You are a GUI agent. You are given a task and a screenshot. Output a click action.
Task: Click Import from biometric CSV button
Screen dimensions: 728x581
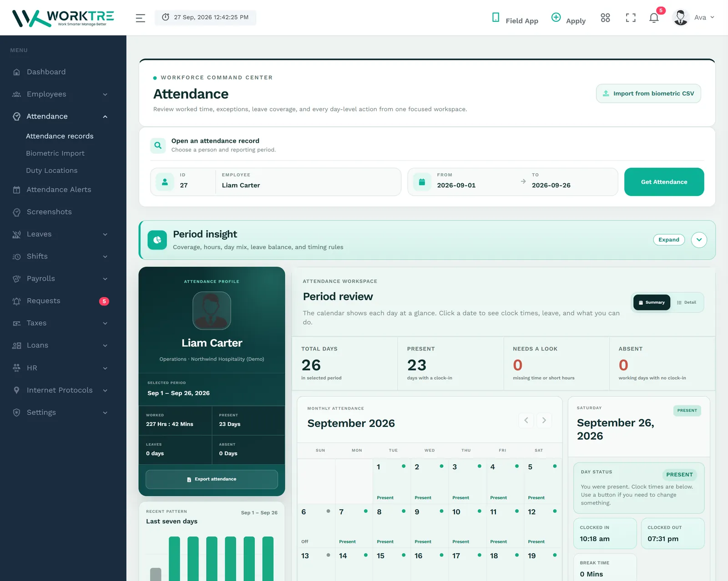648,94
